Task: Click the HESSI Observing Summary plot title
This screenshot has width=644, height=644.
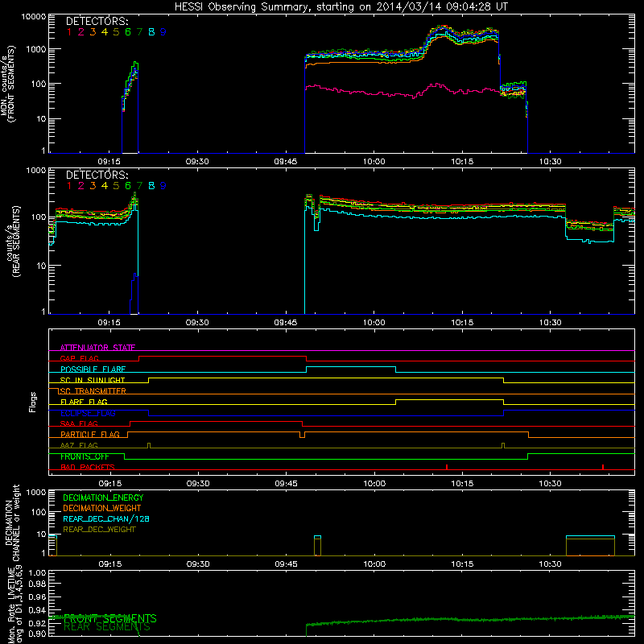Action: (x=341, y=7)
